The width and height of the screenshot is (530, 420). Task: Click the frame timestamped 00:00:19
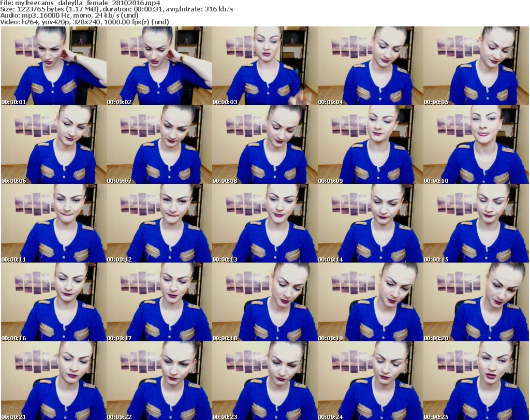(370, 302)
